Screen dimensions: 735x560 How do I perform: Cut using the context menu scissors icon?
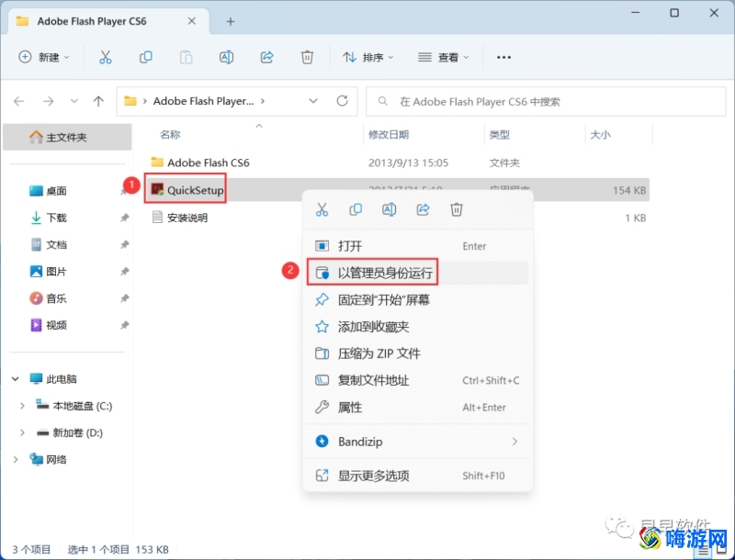coord(322,209)
